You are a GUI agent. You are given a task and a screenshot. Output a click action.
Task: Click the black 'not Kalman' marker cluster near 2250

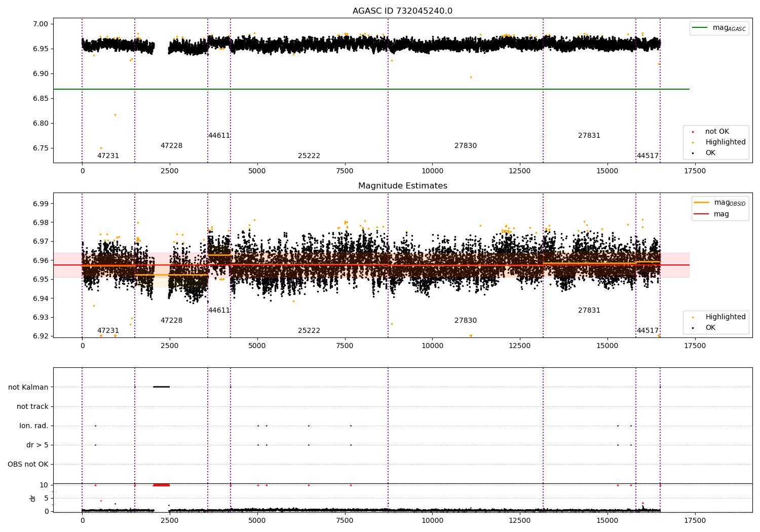coord(161,387)
